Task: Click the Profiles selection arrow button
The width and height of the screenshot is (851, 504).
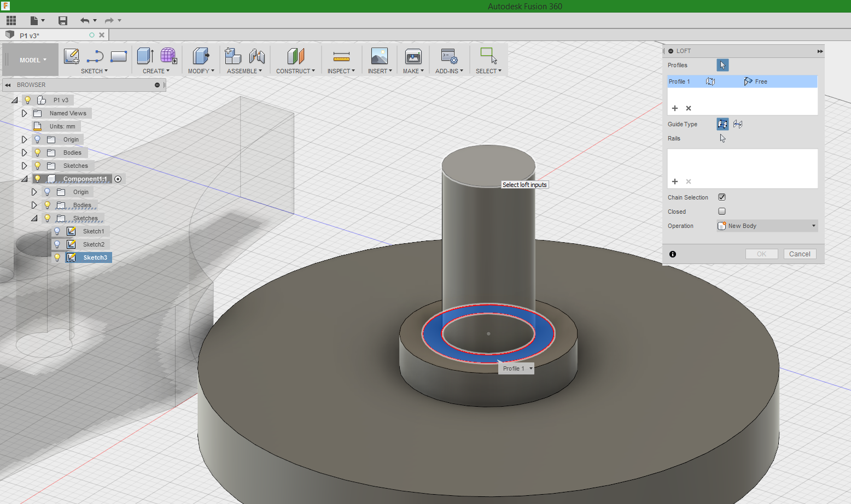Action: pos(722,65)
